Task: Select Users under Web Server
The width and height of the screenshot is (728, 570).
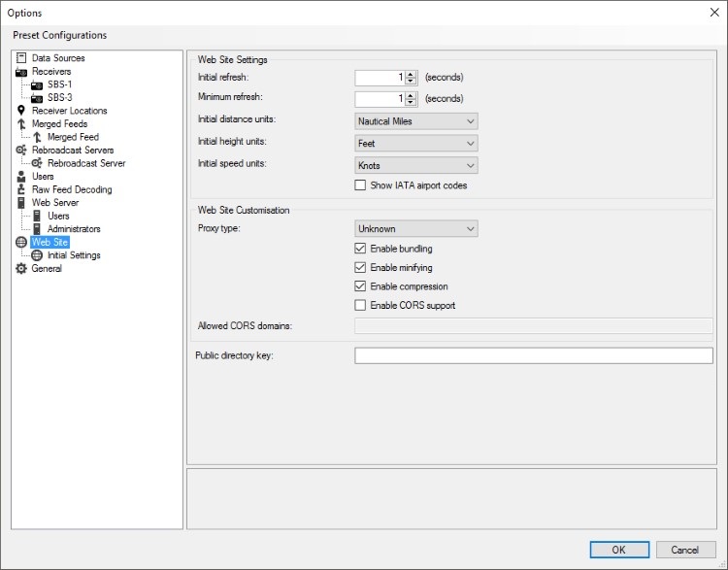Action: [58, 216]
